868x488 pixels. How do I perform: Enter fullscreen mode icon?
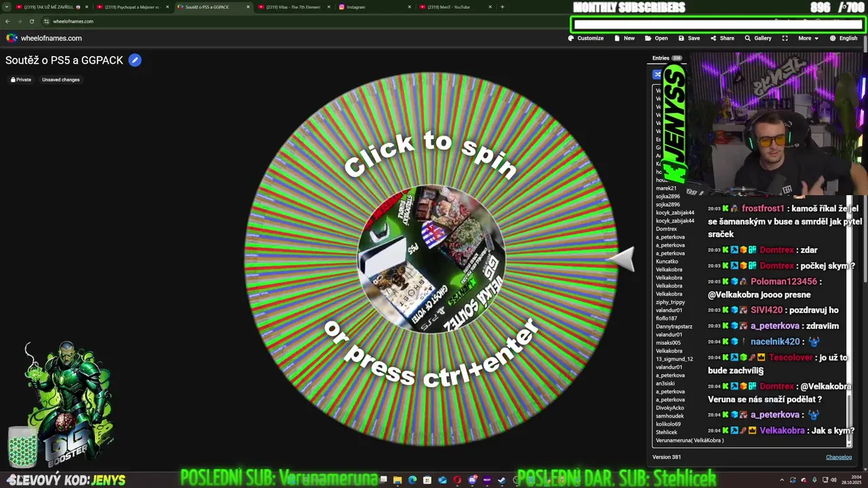point(785,38)
